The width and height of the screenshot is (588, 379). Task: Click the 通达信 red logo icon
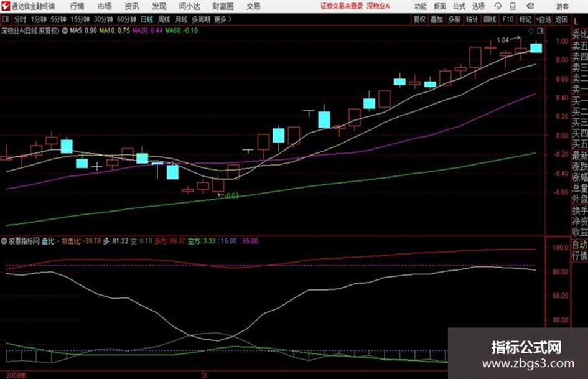tap(6, 6)
